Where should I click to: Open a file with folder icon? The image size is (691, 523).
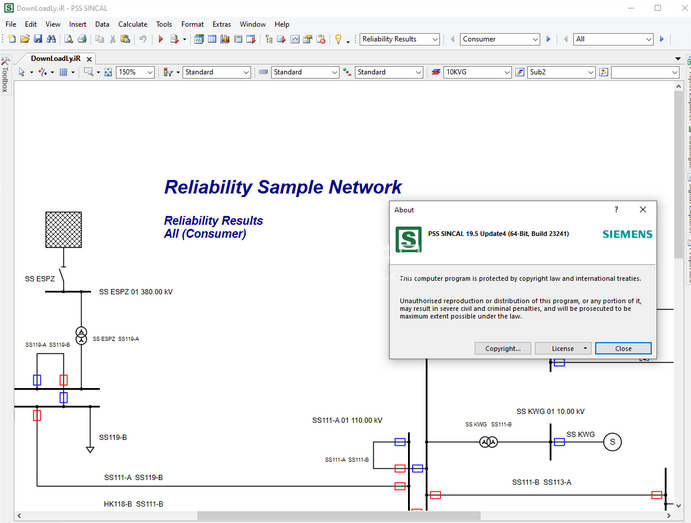click(x=25, y=39)
